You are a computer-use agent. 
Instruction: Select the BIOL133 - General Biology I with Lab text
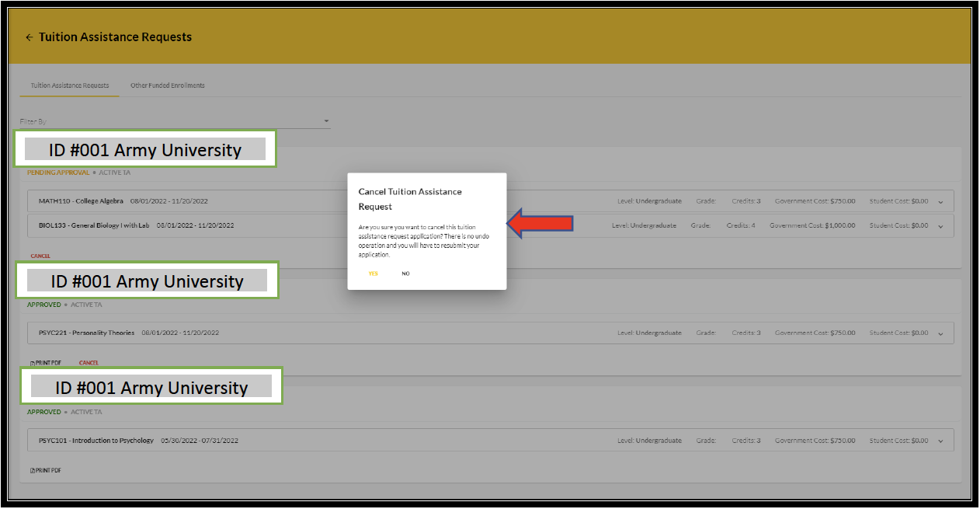point(94,225)
